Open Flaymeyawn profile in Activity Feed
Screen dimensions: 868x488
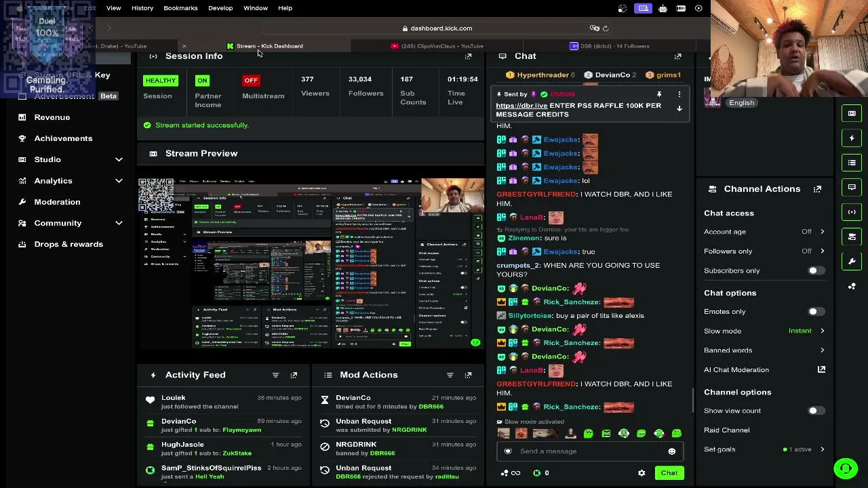tap(241, 430)
